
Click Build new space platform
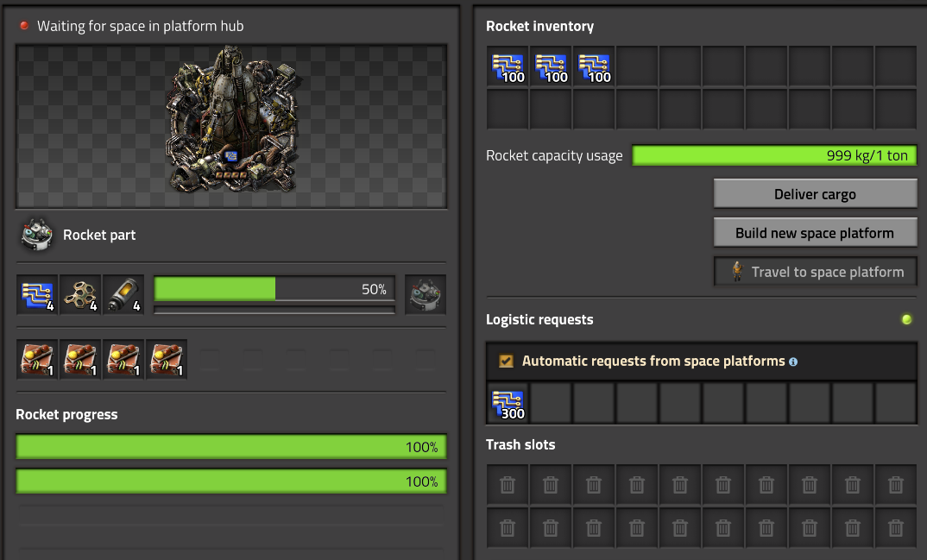(x=816, y=233)
